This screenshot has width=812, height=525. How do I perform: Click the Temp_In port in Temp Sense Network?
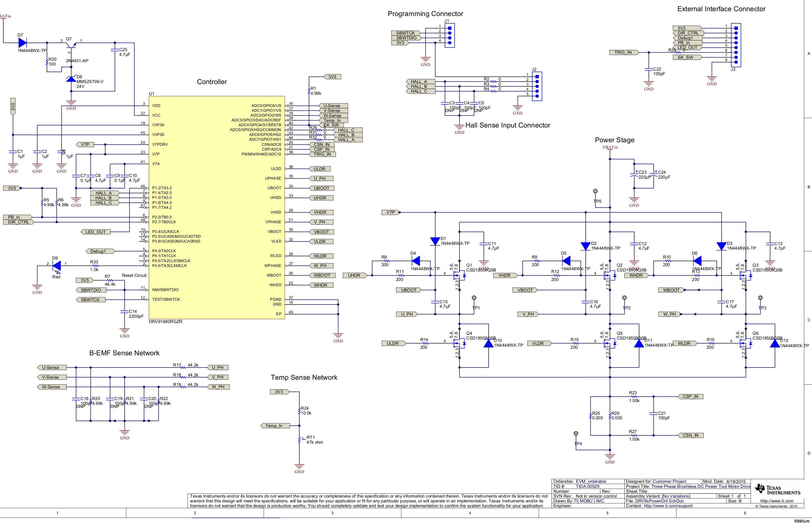[275, 425]
